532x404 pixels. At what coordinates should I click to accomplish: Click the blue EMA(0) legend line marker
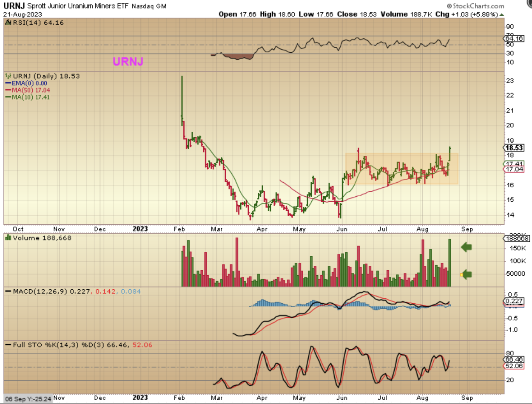(x=9, y=83)
